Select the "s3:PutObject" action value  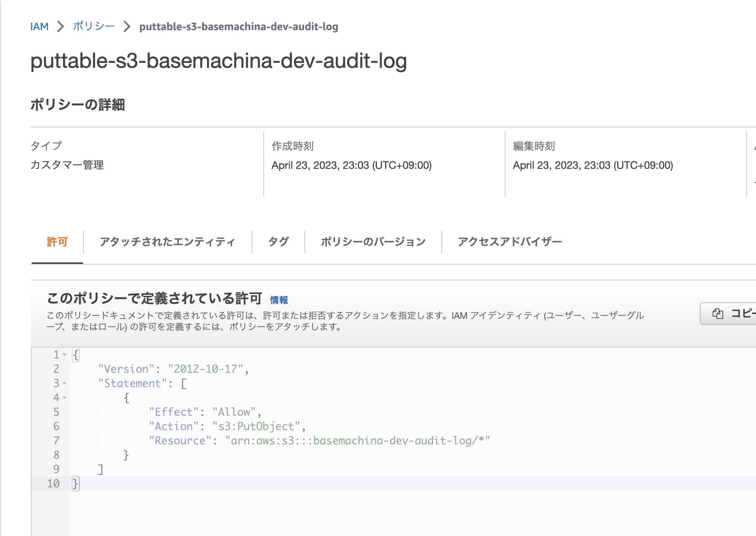pyautogui.click(x=257, y=426)
